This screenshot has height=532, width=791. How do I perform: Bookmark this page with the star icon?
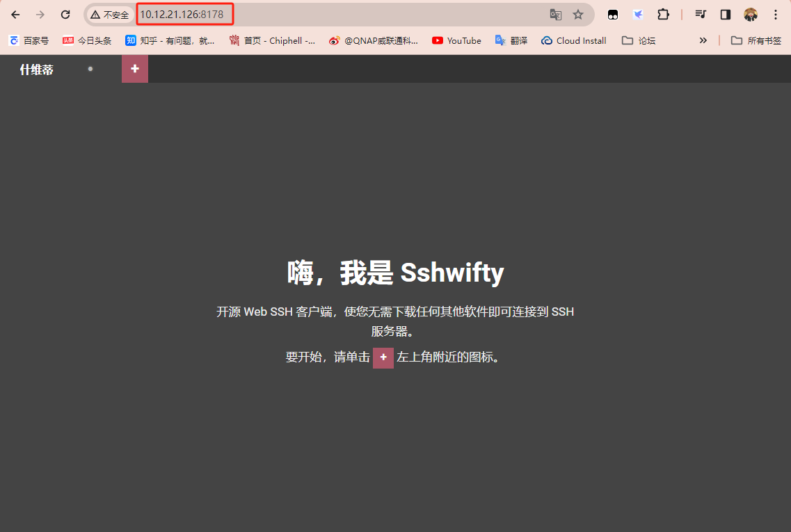tap(578, 15)
